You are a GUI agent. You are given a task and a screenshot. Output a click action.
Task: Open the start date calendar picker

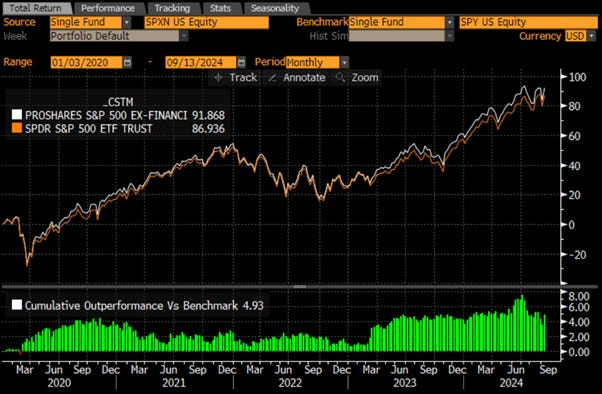tap(127, 62)
